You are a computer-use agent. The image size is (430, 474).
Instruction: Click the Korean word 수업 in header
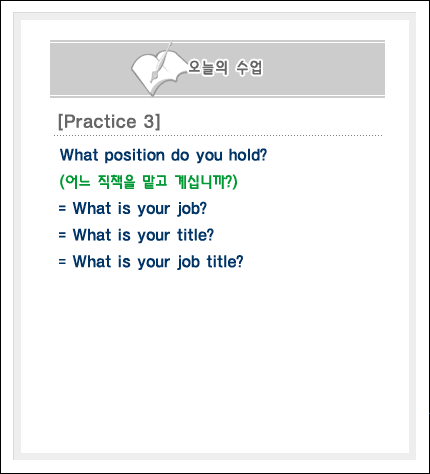(x=249, y=68)
